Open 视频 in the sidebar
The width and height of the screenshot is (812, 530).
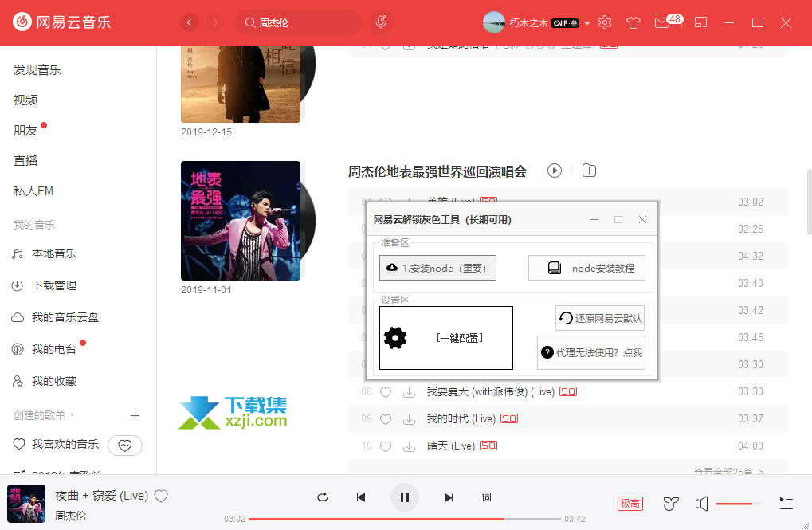[25, 100]
